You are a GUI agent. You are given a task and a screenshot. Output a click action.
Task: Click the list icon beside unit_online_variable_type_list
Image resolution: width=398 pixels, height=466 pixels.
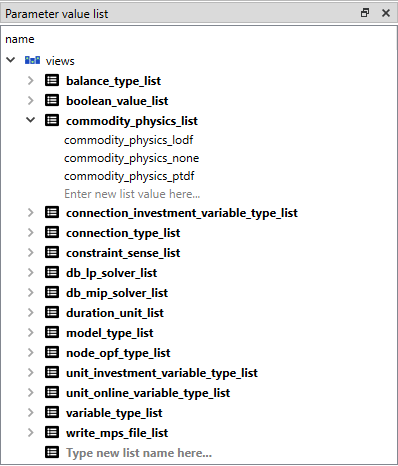[52, 392]
